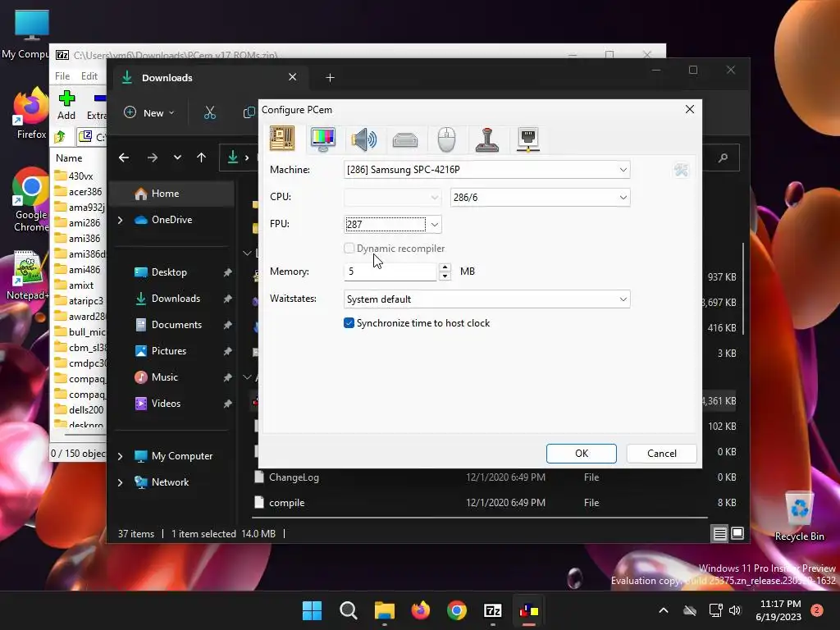Cancel the Configure PCem dialog
Viewport: 840px width, 630px height.
[662, 453]
